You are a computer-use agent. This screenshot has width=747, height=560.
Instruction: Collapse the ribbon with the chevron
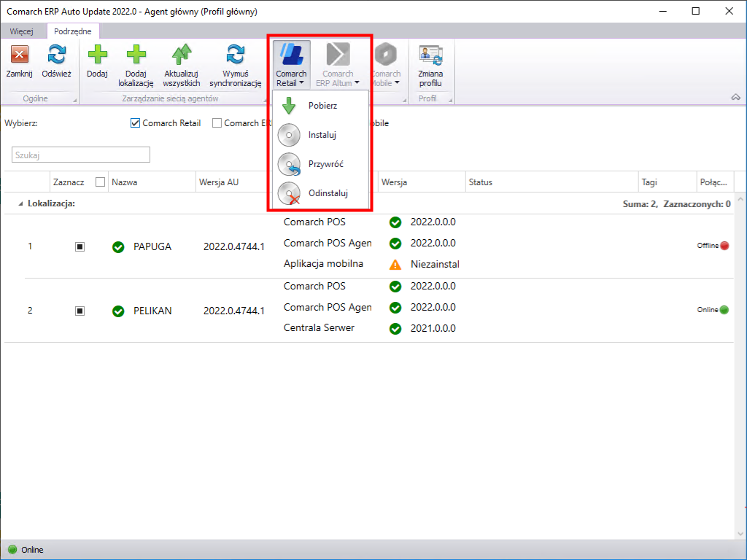coord(735,97)
